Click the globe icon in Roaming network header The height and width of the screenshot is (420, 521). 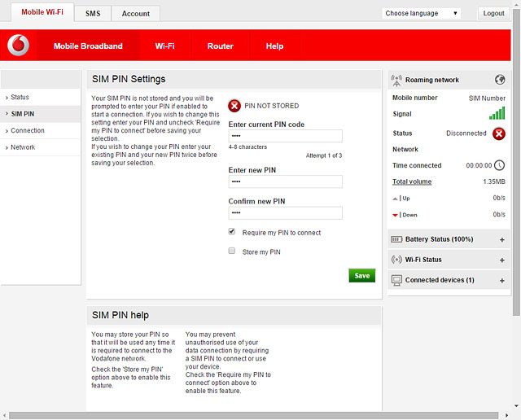pos(500,80)
